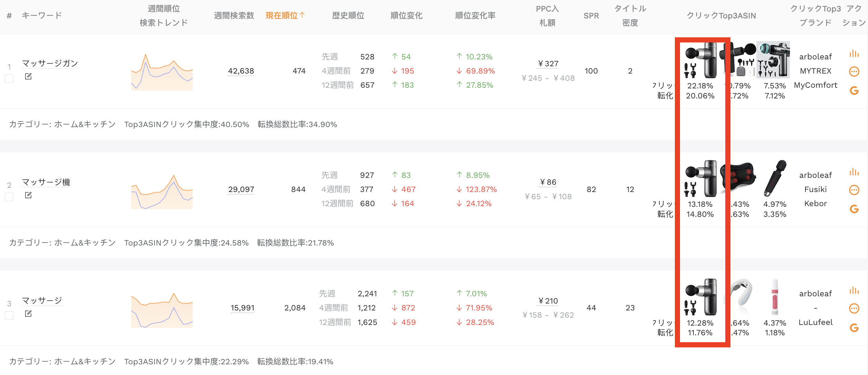Screen dimensions: 868x375
Task: Click weekly search count 15,991
Action: (243, 308)
